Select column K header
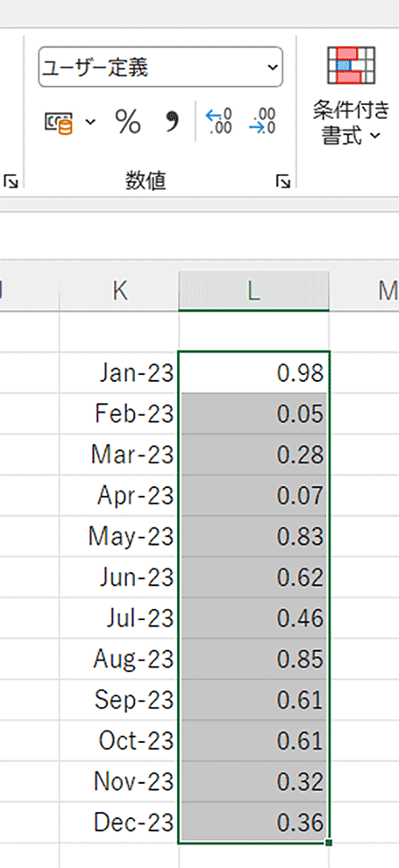The width and height of the screenshot is (399, 868). point(119,291)
